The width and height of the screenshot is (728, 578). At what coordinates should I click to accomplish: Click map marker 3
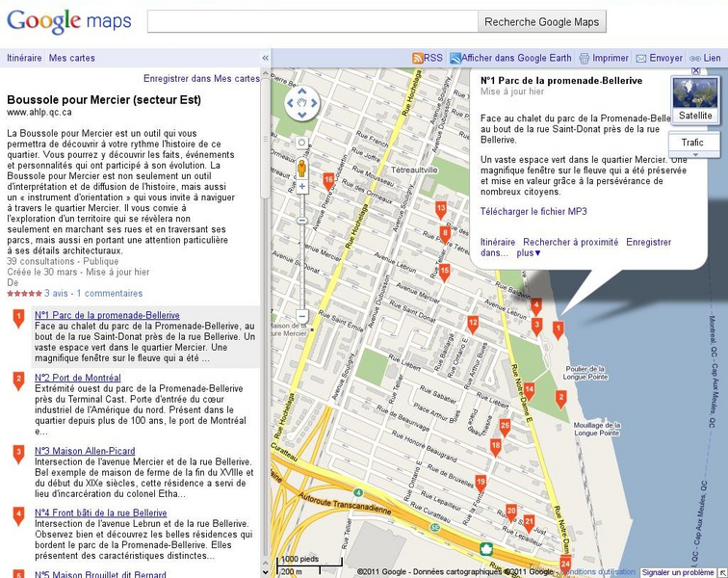tap(536, 327)
